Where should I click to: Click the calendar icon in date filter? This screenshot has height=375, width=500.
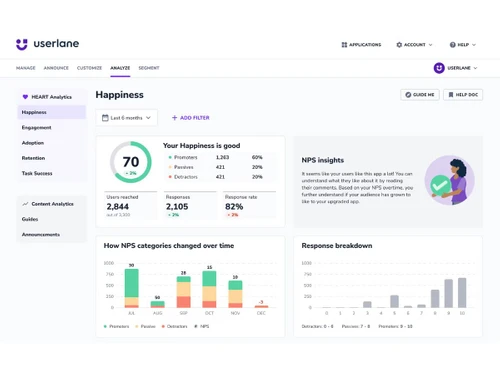[x=105, y=118]
